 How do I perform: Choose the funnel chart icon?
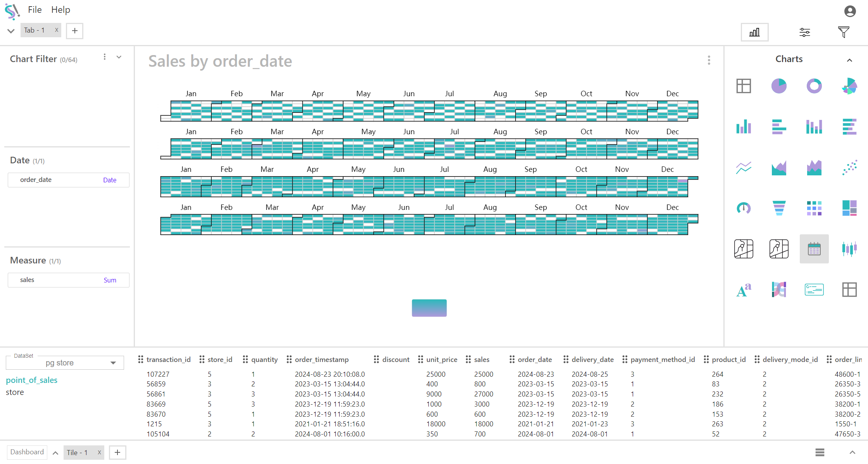click(779, 208)
